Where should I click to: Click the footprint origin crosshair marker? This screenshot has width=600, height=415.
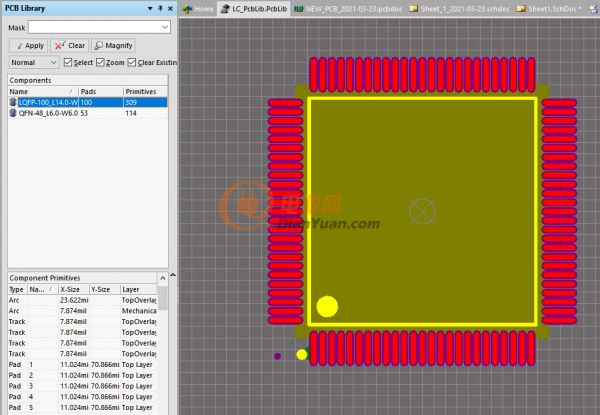(x=422, y=212)
